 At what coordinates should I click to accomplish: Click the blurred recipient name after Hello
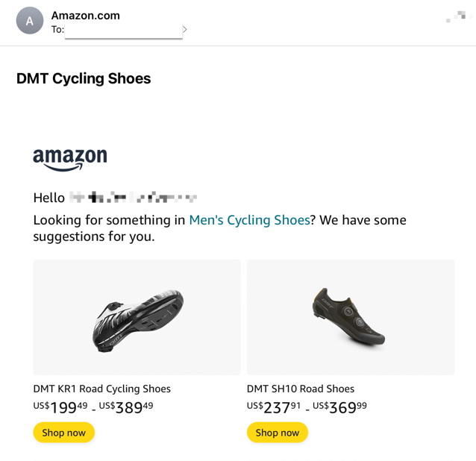click(x=133, y=198)
